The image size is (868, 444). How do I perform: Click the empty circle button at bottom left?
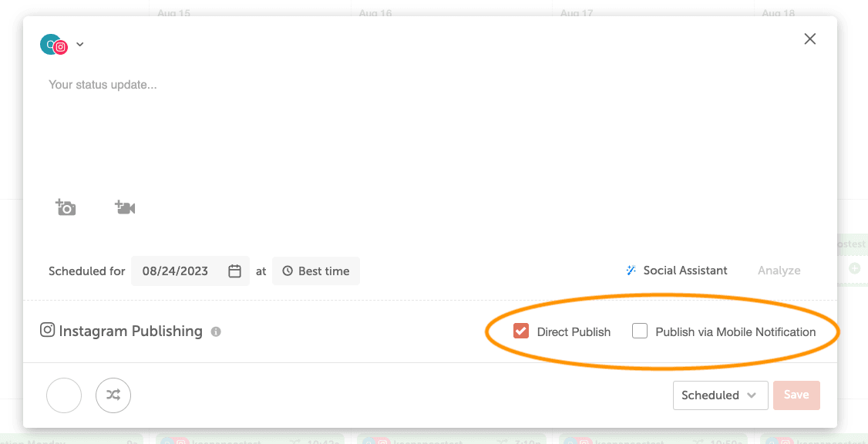click(x=64, y=395)
